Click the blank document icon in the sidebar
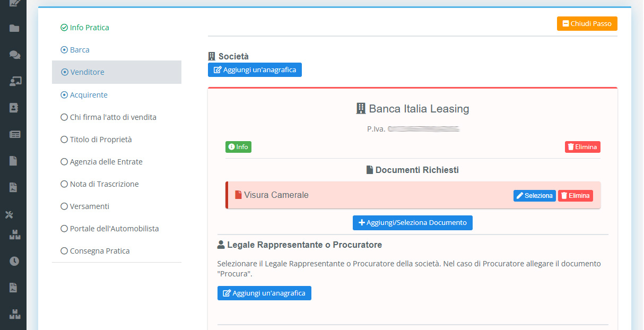The height and width of the screenshot is (330, 644). [14, 161]
